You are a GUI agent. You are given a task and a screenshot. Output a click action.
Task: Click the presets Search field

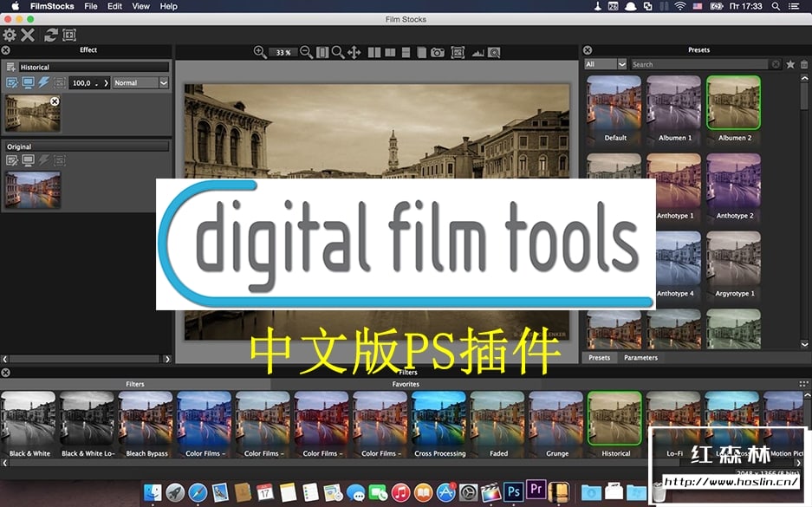(x=699, y=64)
